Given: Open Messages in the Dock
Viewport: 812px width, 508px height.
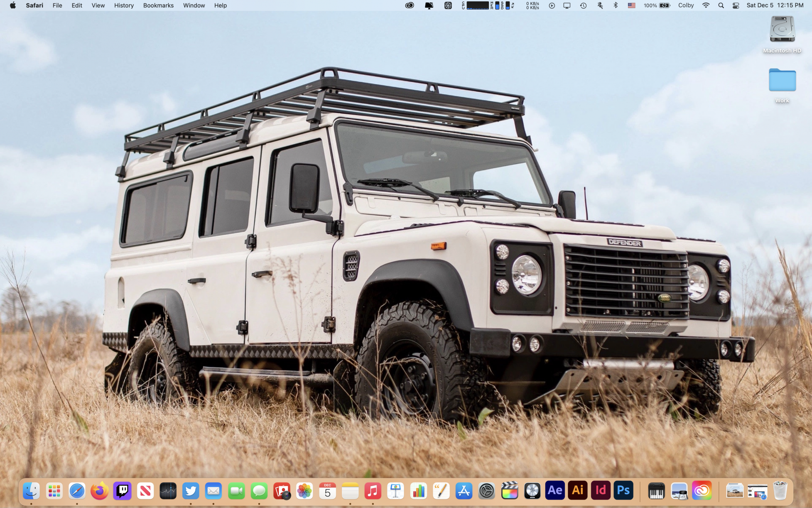Looking at the screenshot, I should 259,491.
